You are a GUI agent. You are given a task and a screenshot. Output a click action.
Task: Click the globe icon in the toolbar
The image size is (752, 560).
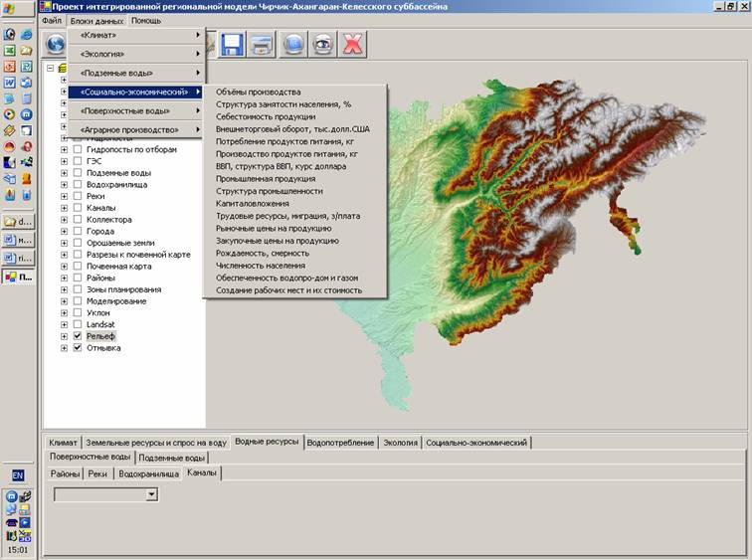[x=56, y=44]
